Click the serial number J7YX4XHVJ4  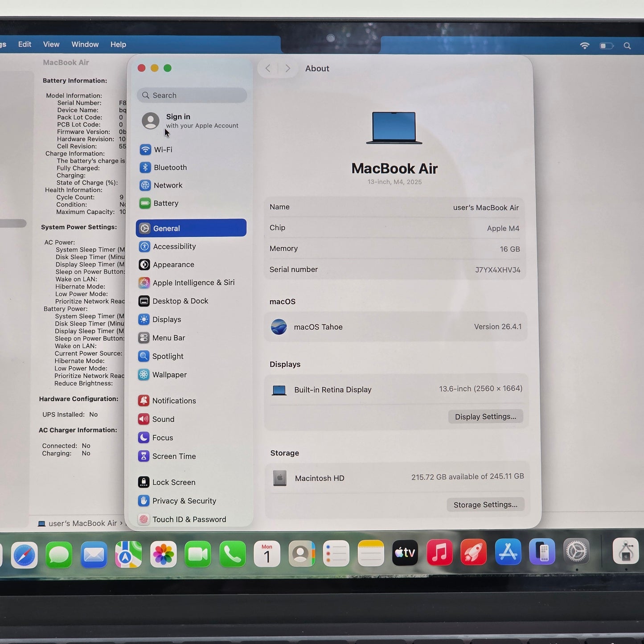tap(497, 270)
